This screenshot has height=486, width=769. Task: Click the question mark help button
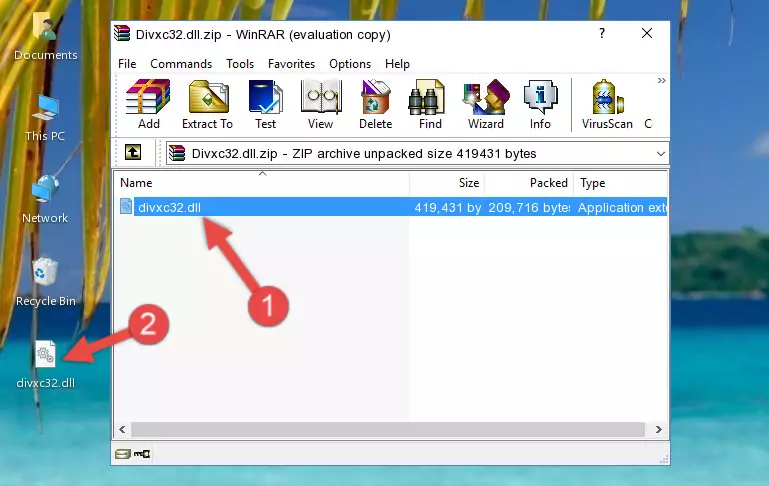[x=602, y=33]
